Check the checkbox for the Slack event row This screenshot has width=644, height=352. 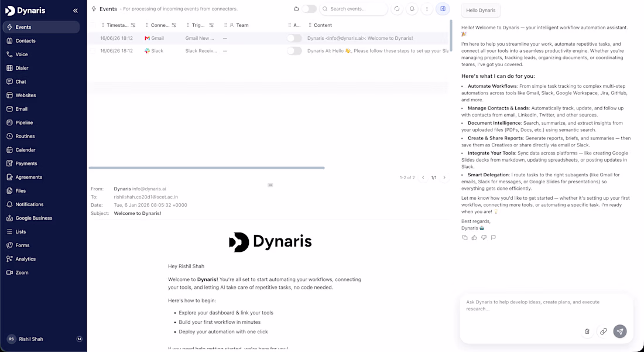(x=93, y=51)
